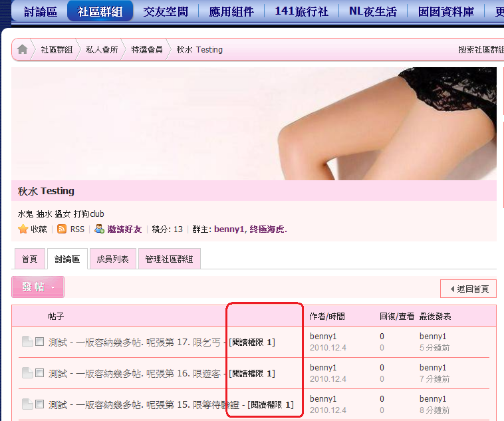
Task: Click the 發帖 post button
Action: click(38, 287)
